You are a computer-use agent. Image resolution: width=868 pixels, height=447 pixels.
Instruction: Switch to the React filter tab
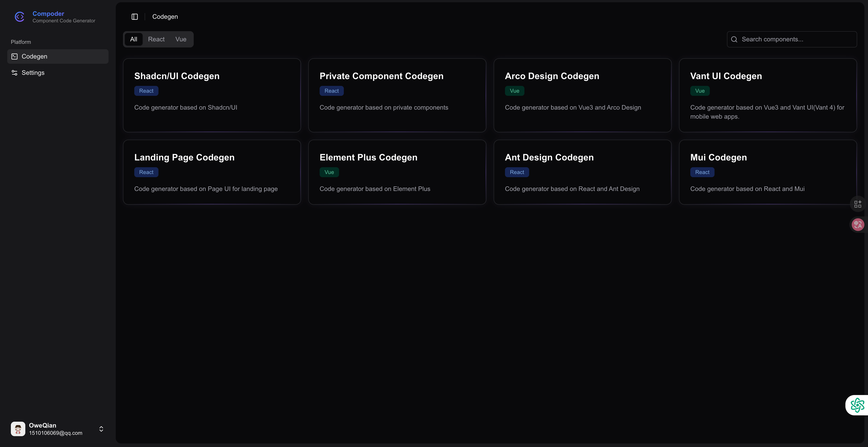pyautogui.click(x=156, y=39)
